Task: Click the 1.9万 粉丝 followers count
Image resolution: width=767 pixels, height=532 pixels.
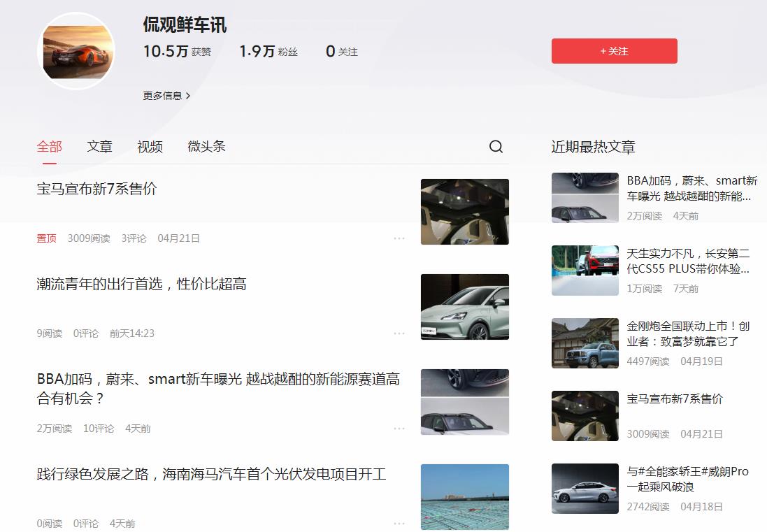Action: (268, 51)
